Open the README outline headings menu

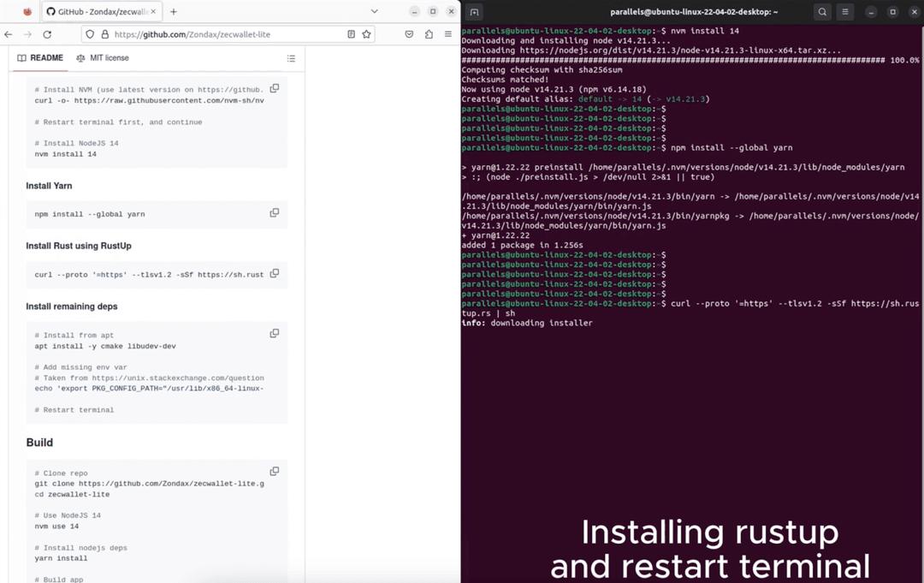pos(291,57)
